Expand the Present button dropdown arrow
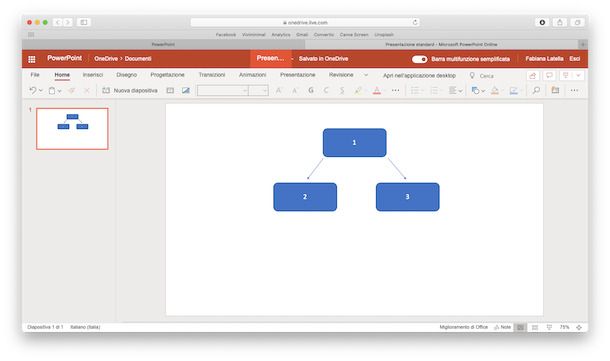 578,75
